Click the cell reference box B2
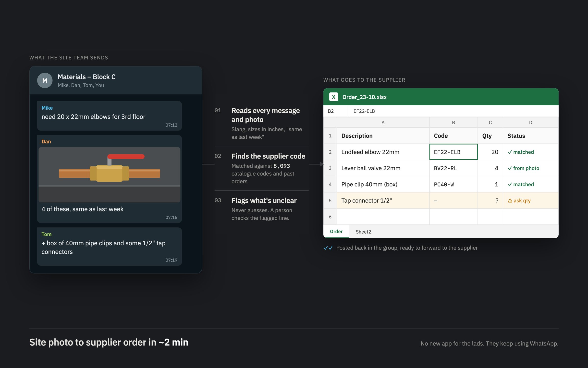The width and height of the screenshot is (588, 368). pyautogui.click(x=336, y=111)
